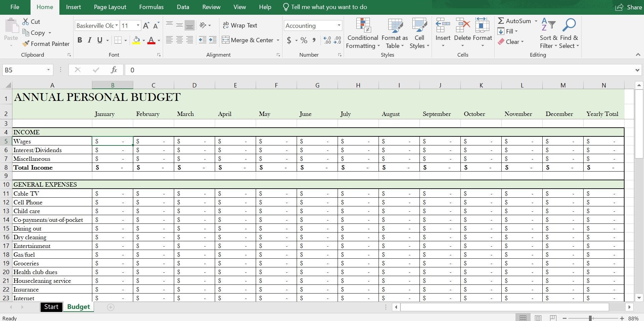Click the Italic formatting icon

point(89,40)
